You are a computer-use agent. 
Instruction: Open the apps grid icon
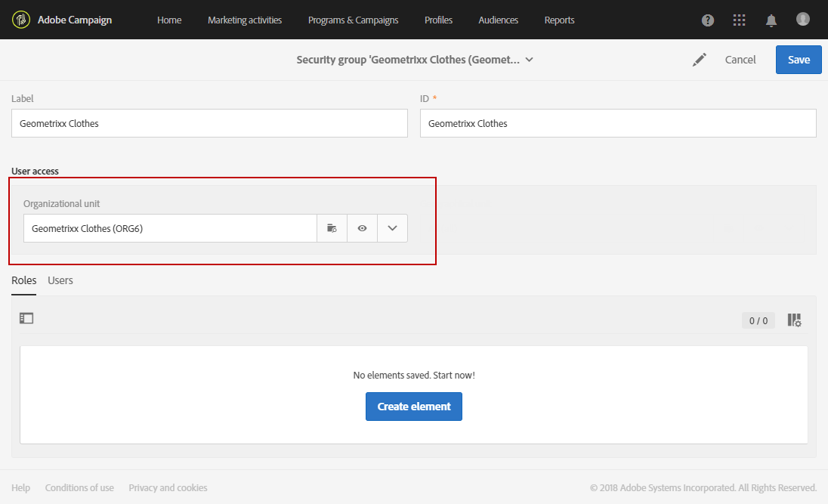740,20
